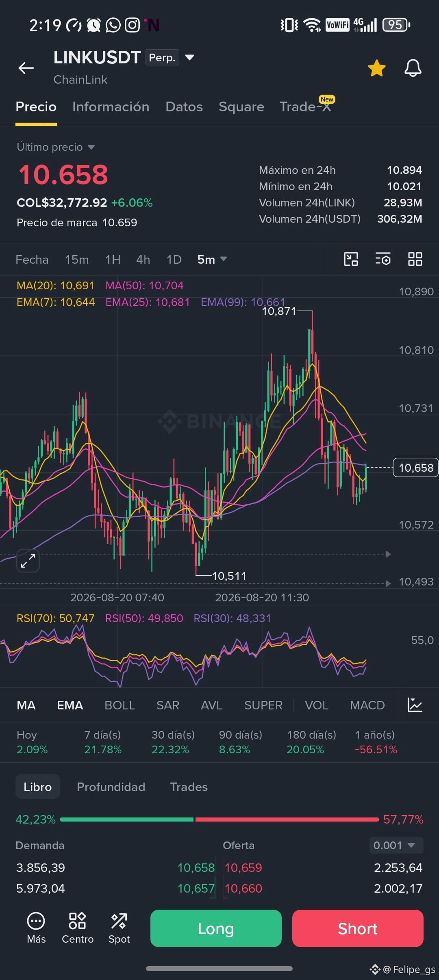Viewport: 439px width, 980px height.
Task: Click the EMA(99) legend value
Action: click(x=243, y=302)
